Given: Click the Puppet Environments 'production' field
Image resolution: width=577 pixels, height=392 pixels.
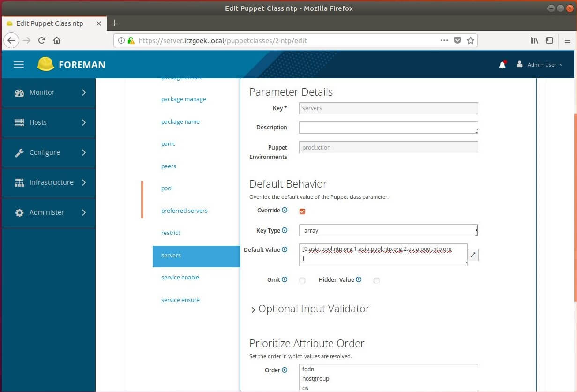Looking at the screenshot, I should pyautogui.click(x=389, y=147).
